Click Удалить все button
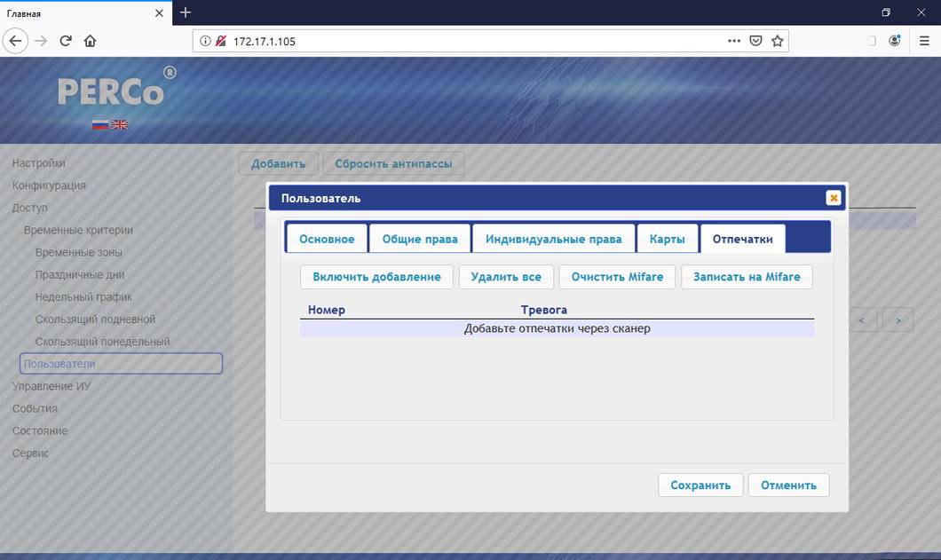The height and width of the screenshot is (560, 941). (x=506, y=277)
